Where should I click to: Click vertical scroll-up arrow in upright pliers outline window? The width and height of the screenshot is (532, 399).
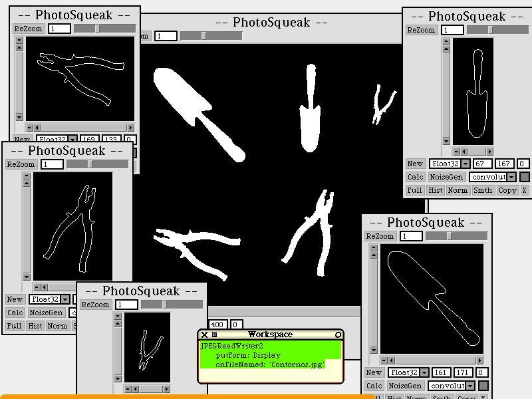pos(27,184)
